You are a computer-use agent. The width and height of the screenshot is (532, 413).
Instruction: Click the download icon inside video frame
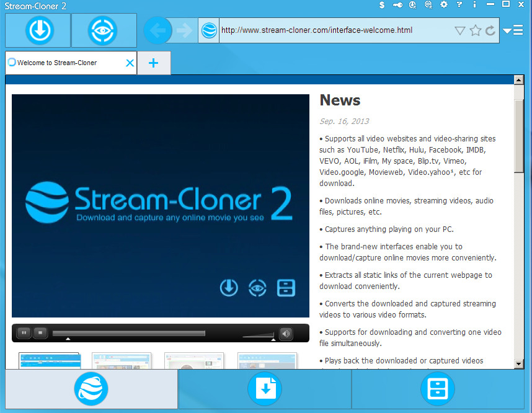(229, 288)
